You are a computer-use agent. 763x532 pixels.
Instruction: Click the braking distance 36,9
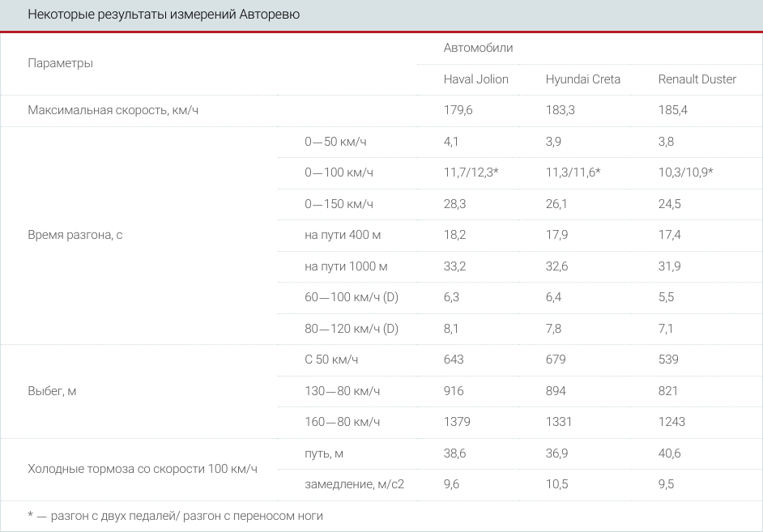(x=556, y=453)
